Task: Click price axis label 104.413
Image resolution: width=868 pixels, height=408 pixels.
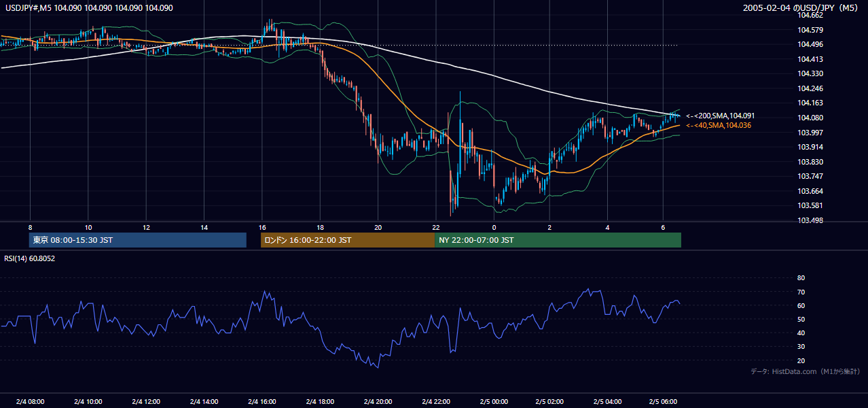Action: [810, 59]
